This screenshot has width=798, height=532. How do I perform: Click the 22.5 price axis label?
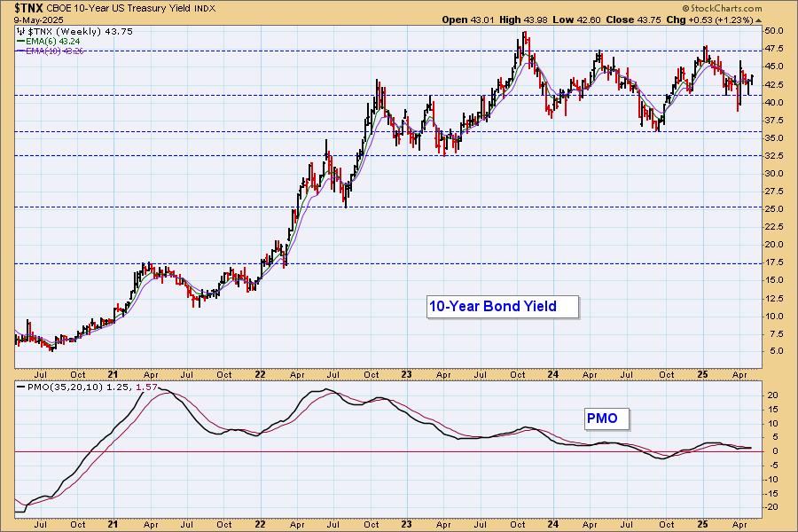coord(773,227)
